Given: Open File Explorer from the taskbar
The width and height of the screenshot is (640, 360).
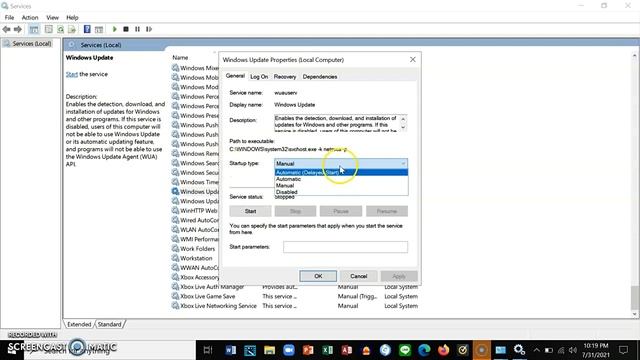Looking at the screenshot, I should pos(269,350).
